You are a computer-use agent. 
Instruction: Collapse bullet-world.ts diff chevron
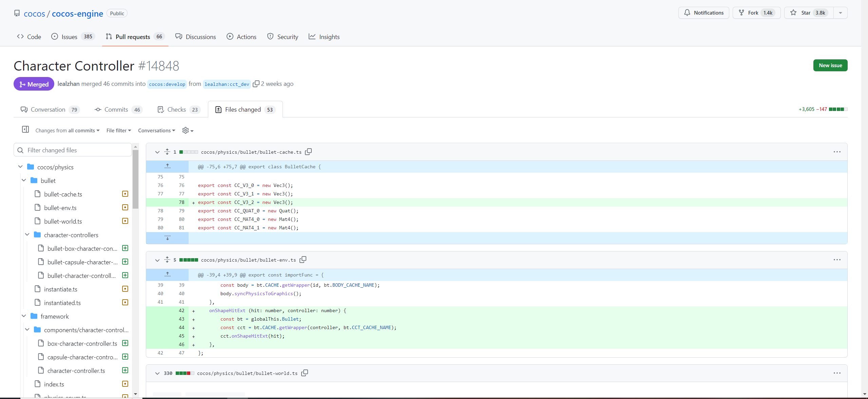(157, 374)
